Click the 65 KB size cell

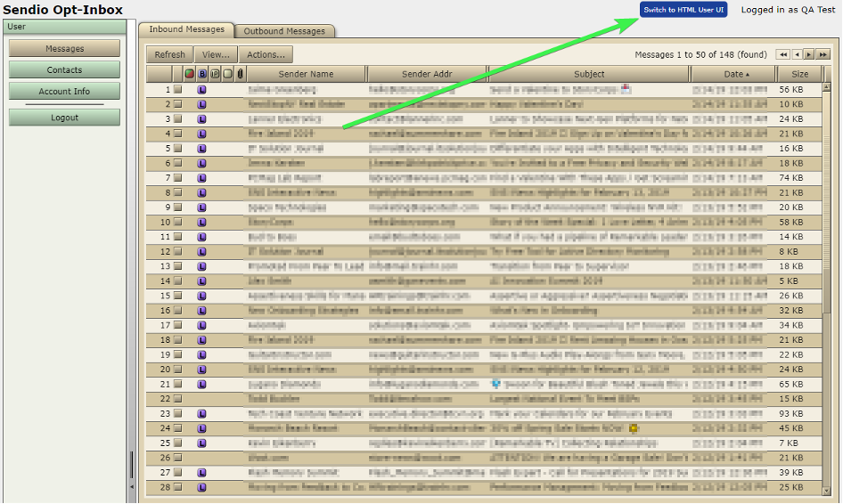pyautogui.click(x=791, y=384)
